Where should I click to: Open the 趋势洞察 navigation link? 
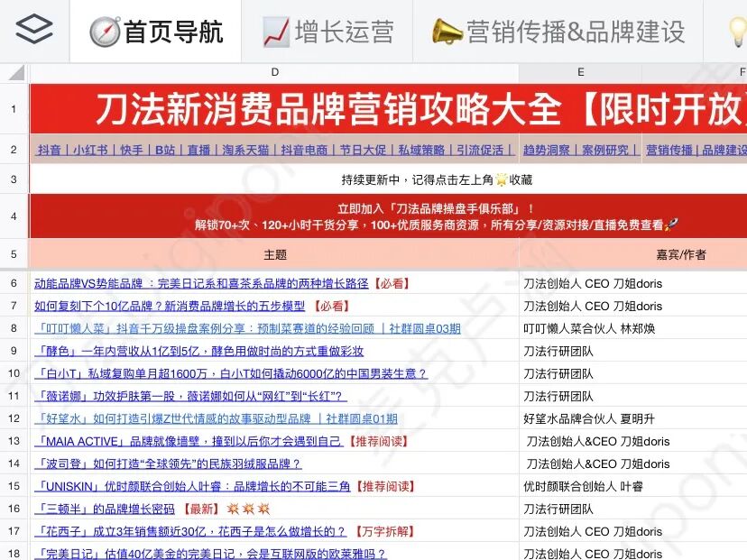pyautogui.click(x=547, y=150)
